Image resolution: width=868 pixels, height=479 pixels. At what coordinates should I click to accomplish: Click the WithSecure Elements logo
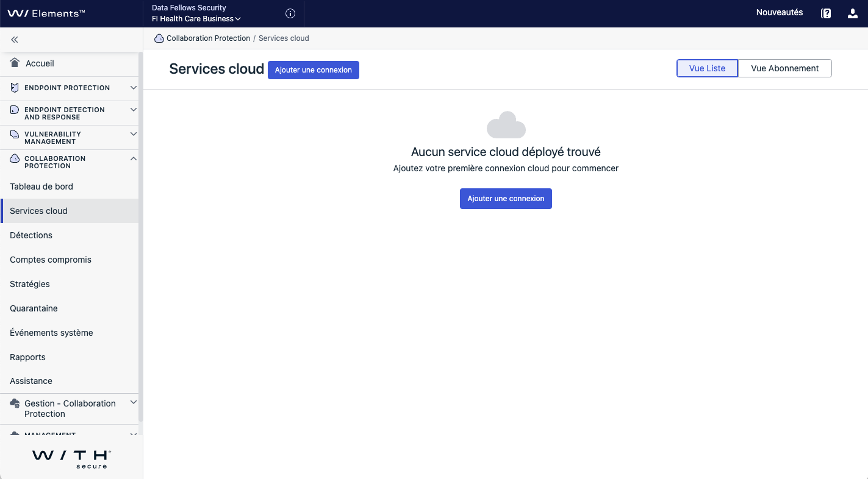point(46,13)
